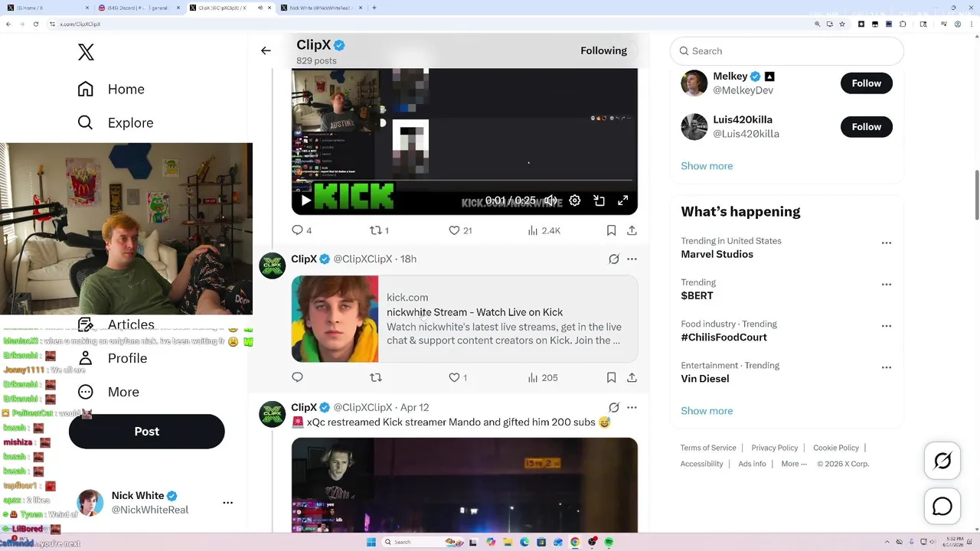Screen dimensions: 980x551
Task: Switch to the Discord general browser tab
Action: click(138, 8)
